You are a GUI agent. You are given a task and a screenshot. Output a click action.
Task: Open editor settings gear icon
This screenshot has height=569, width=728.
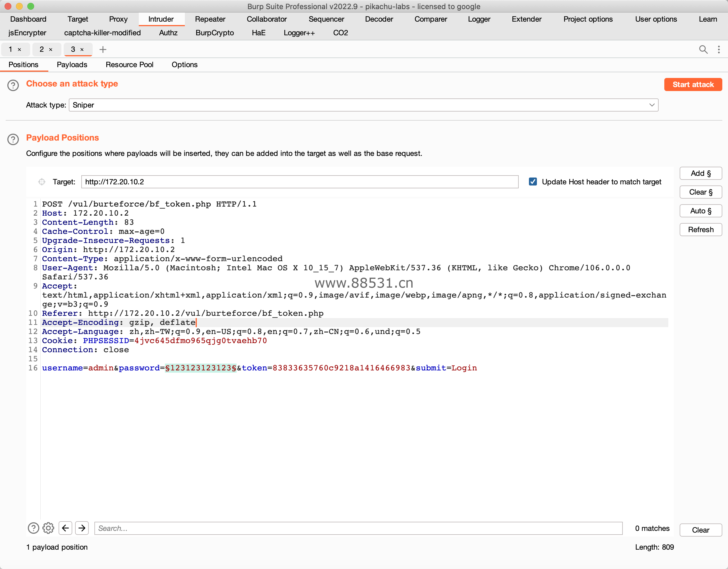[48, 528]
